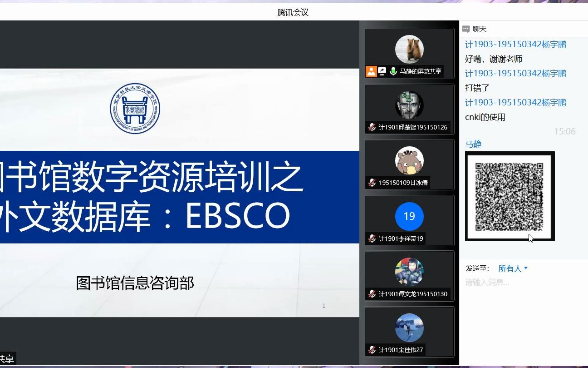Click the 195150109甘冰倩 name label
Image resolution: width=588 pixels, height=368 pixels.
pos(403,183)
